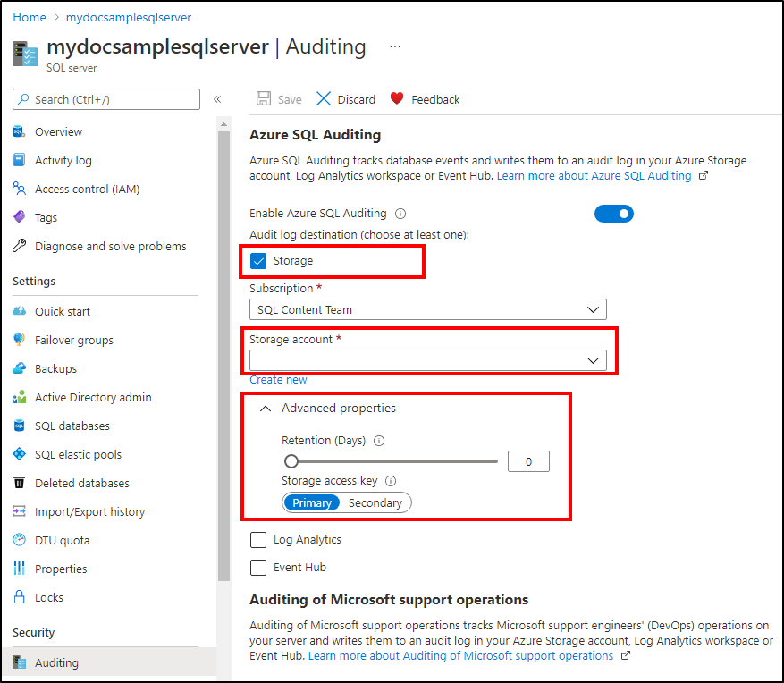Click the wrench icon for Diagnose problems
Viewport: 784px width, 683px height.
pos(19,246)
